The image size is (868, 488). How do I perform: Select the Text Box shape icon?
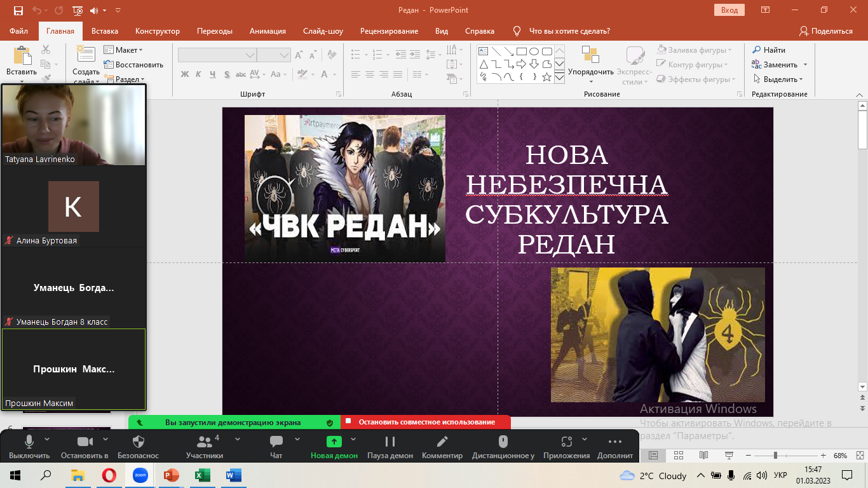click(x=483, y=51)
